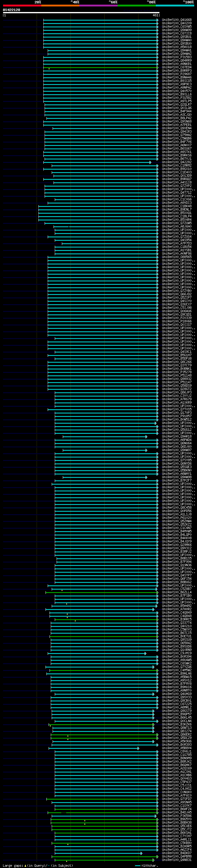Open hit UniRef100_P31583
Image resolution: width=197 pixels, height=868 pixels.
(x=177, y=57)
